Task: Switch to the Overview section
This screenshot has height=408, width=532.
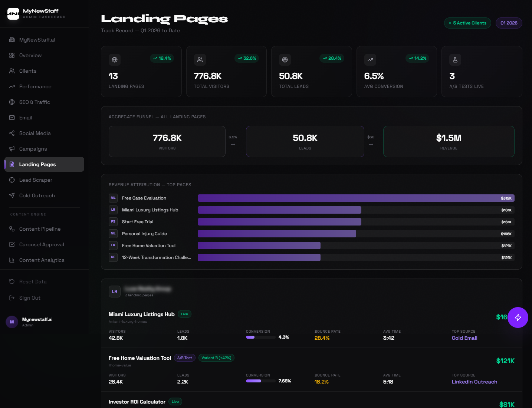Action: pyautogui.click(x=30, y=55)
